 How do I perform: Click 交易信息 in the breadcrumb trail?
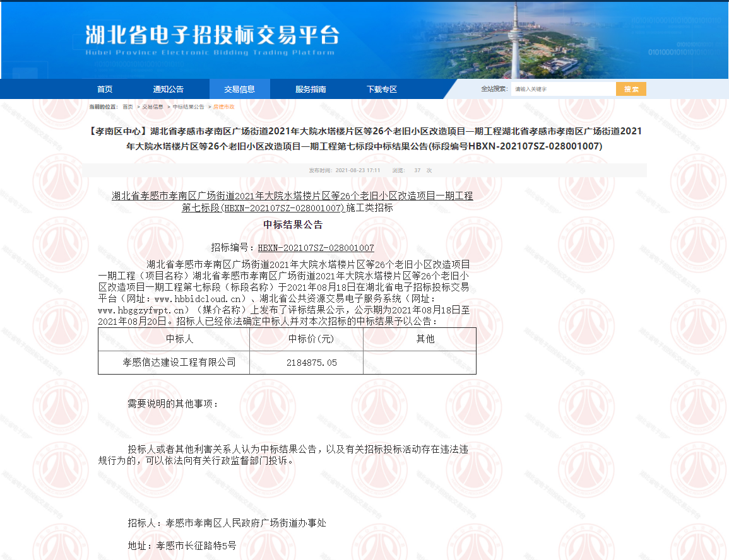[x=152, y=107]
